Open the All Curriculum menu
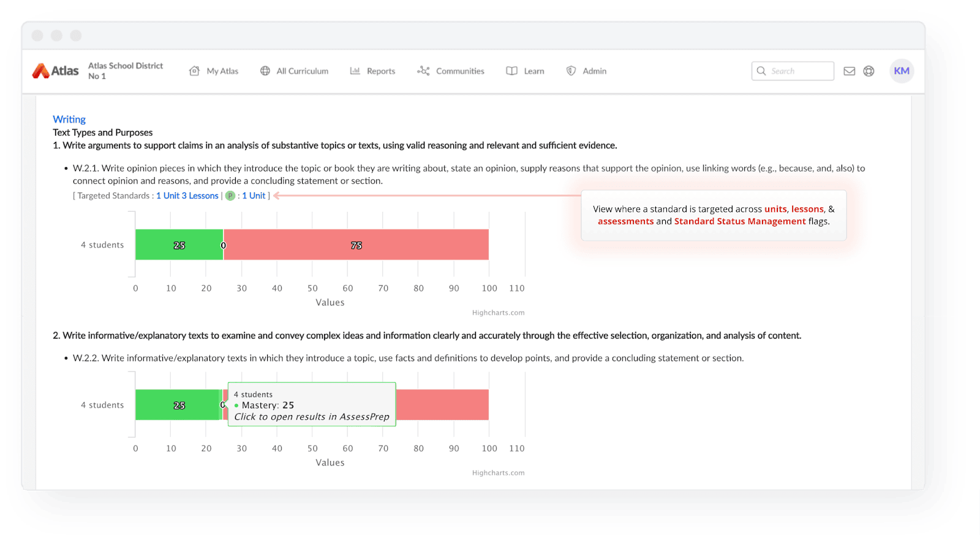Image resolution: width=980 pixels, height=535 pixels. pos(302,71)
